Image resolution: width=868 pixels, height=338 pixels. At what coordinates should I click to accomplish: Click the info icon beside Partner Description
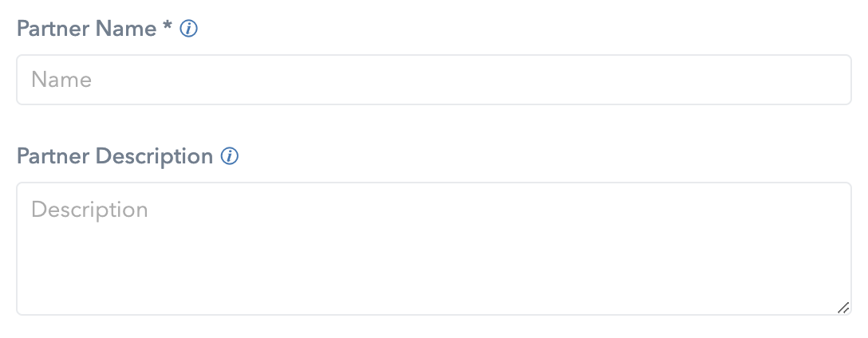[x=230, y=156]
